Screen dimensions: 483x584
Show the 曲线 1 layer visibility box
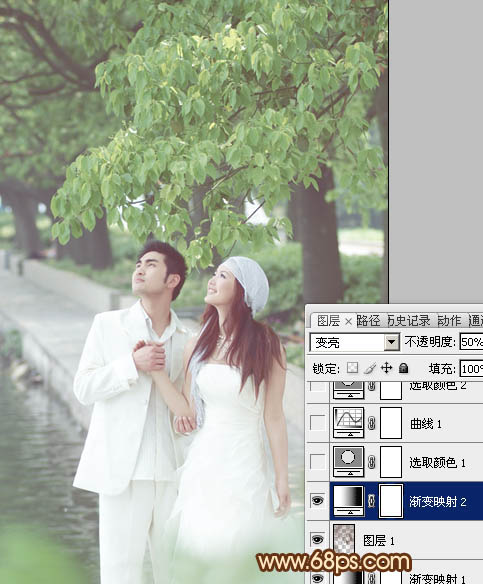[317, 423]
